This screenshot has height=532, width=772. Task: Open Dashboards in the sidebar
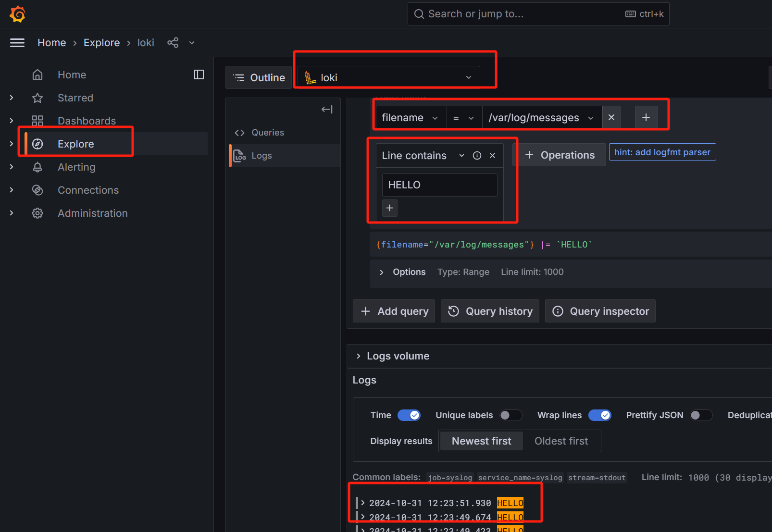tap(87, 121)
